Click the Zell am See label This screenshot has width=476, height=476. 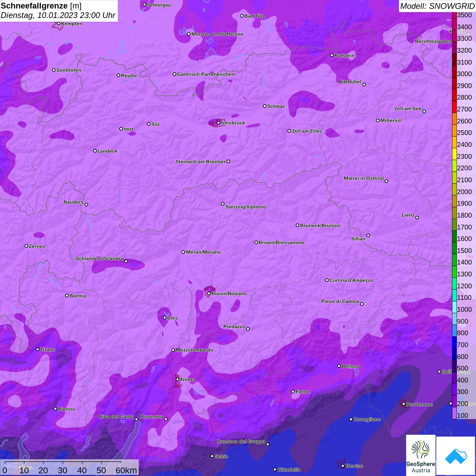click(x=408, y=108)
